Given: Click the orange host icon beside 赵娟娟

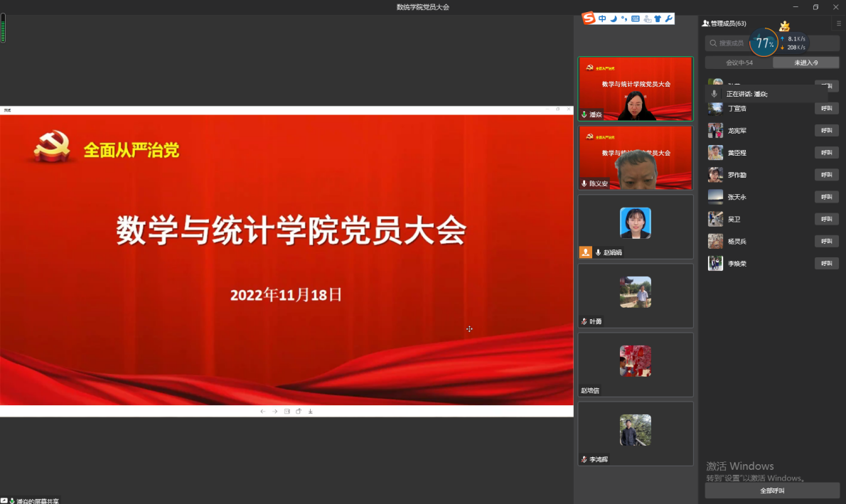Looking at the screenshot, I should 586,252.
